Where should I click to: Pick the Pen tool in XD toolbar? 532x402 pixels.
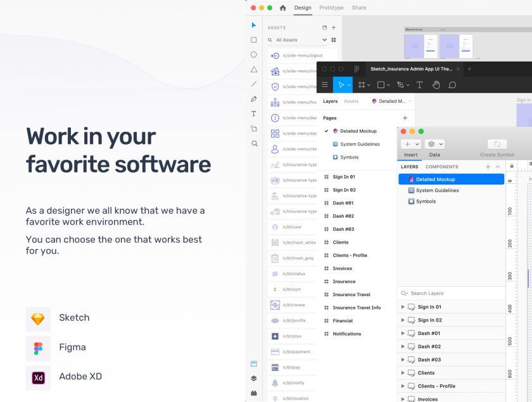pyautogui.click(x=253, y=99)
